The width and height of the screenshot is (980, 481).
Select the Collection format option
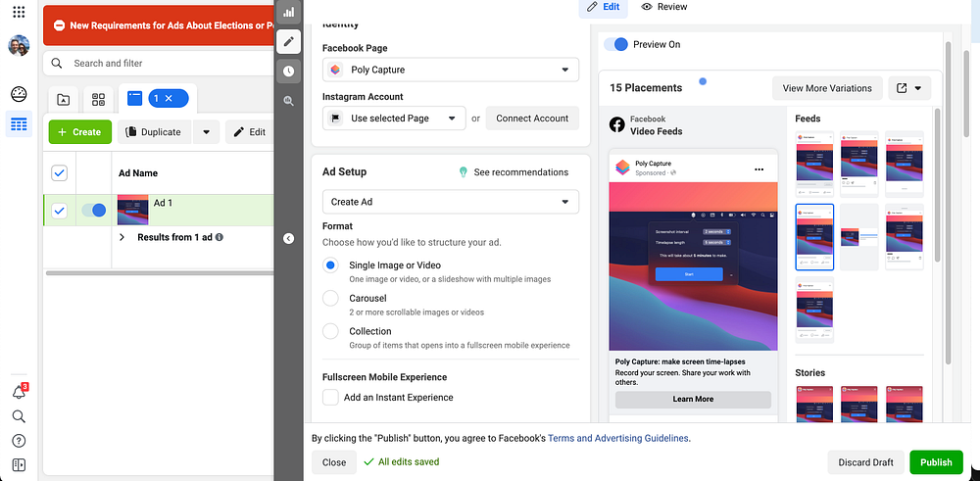[330, 331]
